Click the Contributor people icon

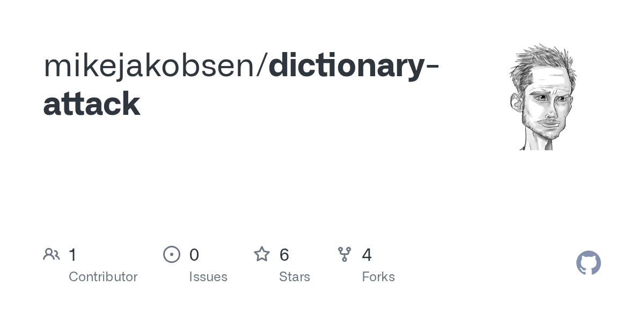(52, 254)
